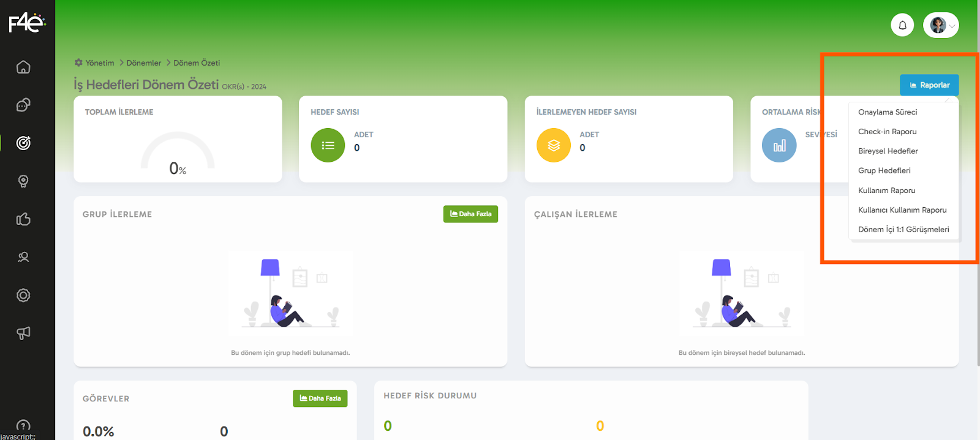This screenshot has height=440, width=980.
Task: Choose Check-in Raporu menu entry
Action: [x=887, y=132]
